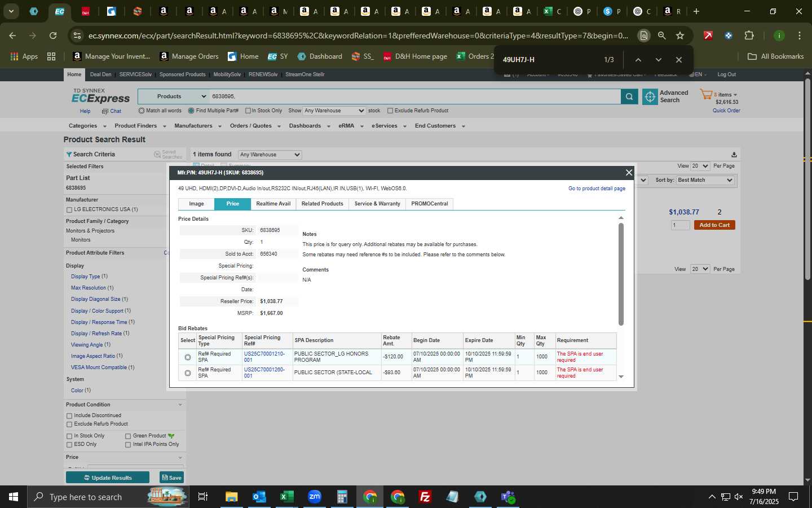Check LG ELECTRONICS USA manufacturer filter

[x=69, y=210]
